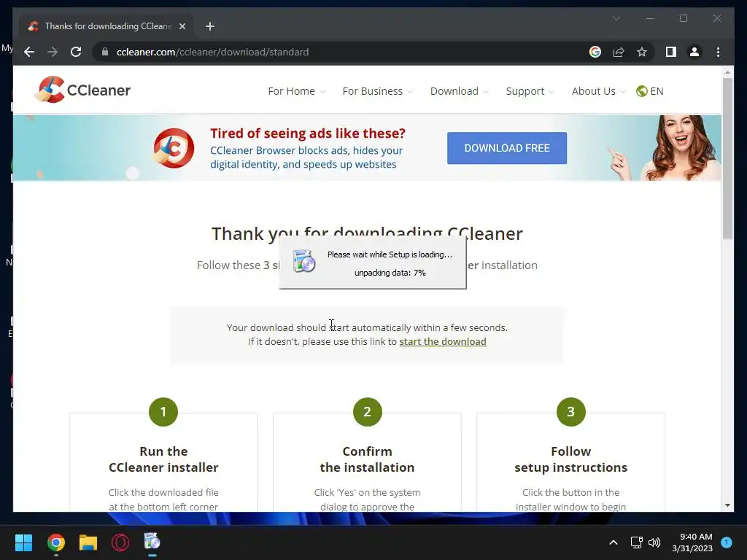Click the setup installer taskbar icon
The width and height of the screenshot is (747, 560).
(152, 542)
